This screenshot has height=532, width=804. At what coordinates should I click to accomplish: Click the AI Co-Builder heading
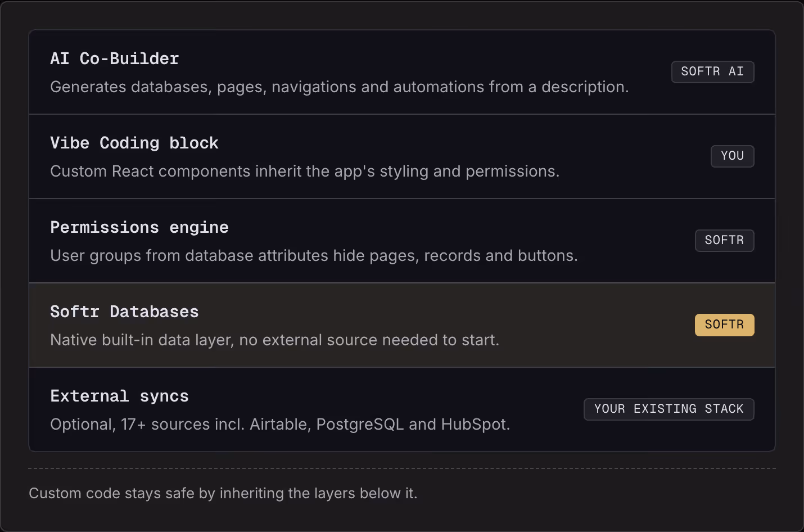click(x=115, y=58)
